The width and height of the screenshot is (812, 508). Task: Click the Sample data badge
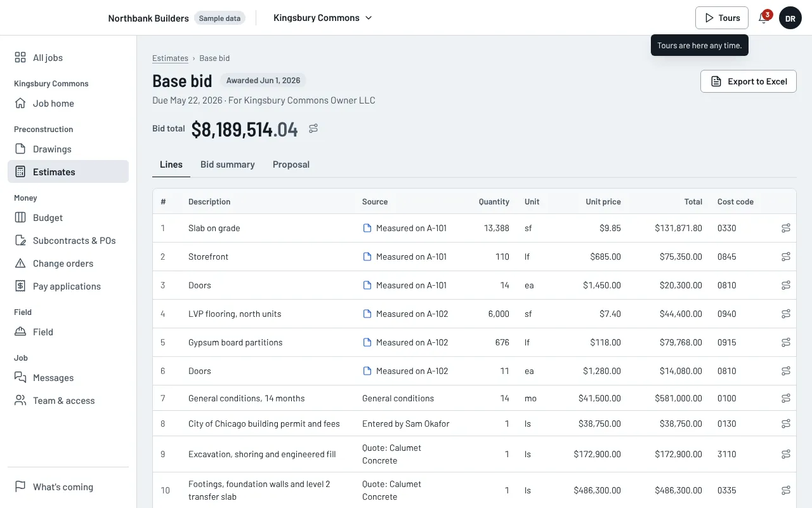tap(219, 18)
